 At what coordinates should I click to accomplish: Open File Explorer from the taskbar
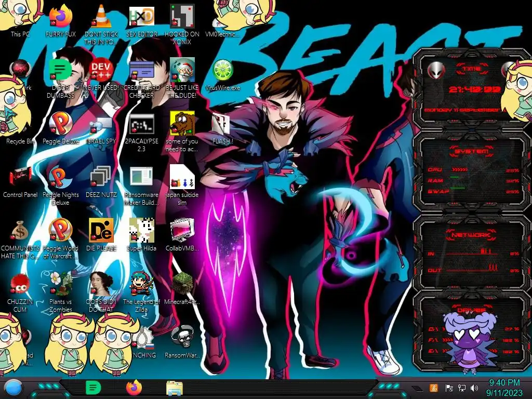point(175,388)
